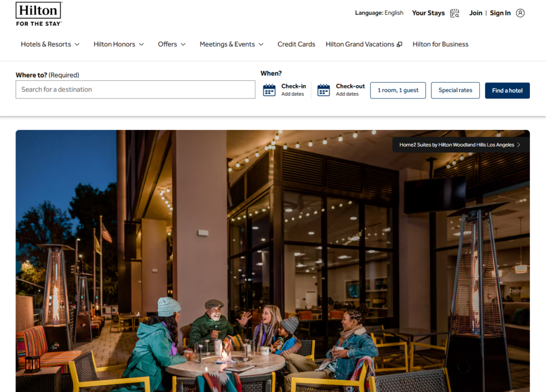
Task: Change the 1 room, 1 guest selection
Action: click(398, 91)
